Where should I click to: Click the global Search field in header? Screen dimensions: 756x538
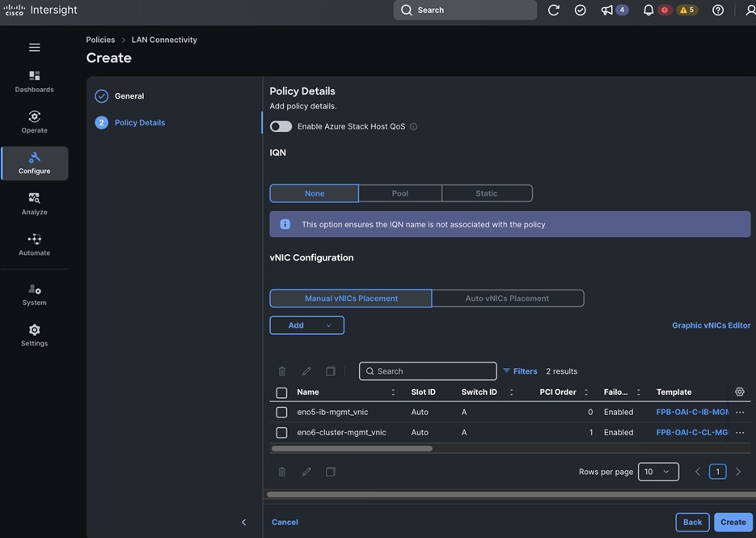coord(465,11)
